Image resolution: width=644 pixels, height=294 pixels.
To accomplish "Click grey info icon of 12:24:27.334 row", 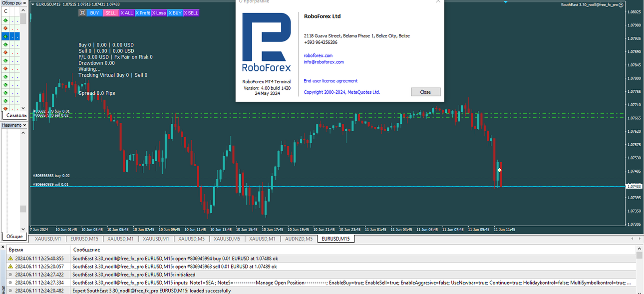I will tap(10, 283).
